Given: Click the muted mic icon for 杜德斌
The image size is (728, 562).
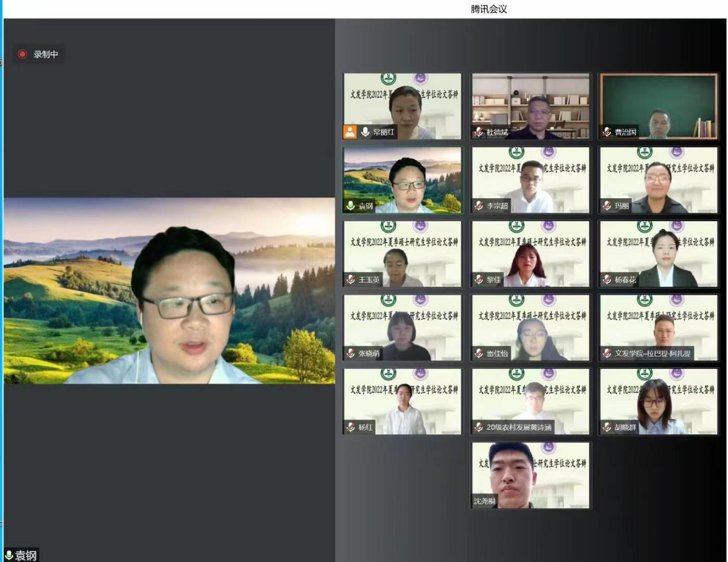Looking at the screenshot, I should tap(479, 132).
